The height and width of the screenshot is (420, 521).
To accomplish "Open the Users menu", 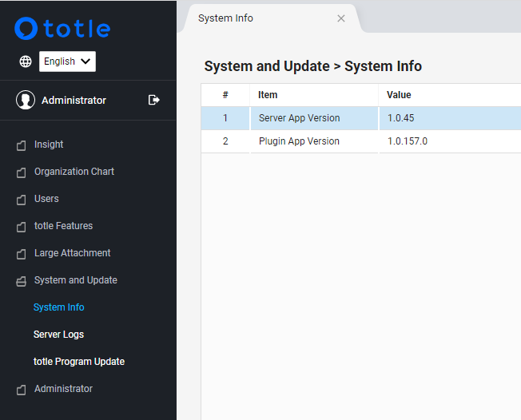I will (x=46, y=199).
